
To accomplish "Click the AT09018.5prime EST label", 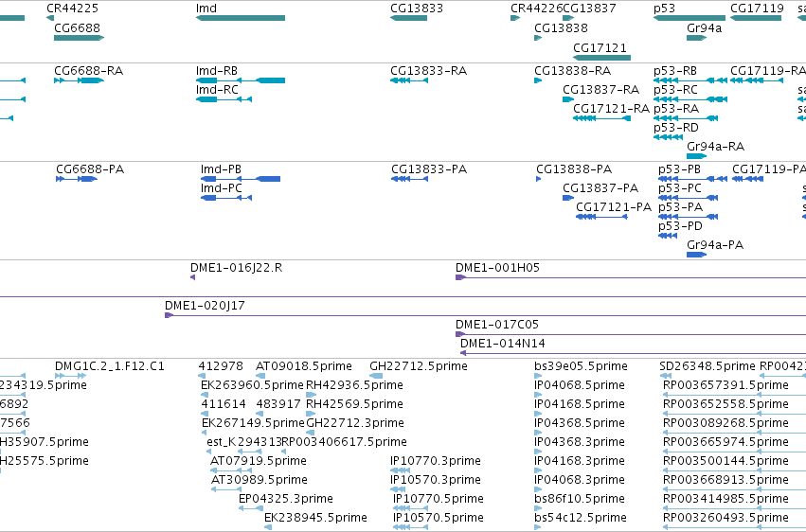I will pyautogui.click(x=303, y=366).
